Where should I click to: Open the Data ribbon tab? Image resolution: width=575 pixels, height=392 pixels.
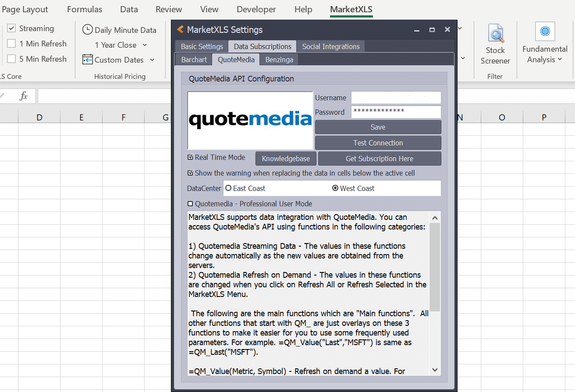point(129,9)
